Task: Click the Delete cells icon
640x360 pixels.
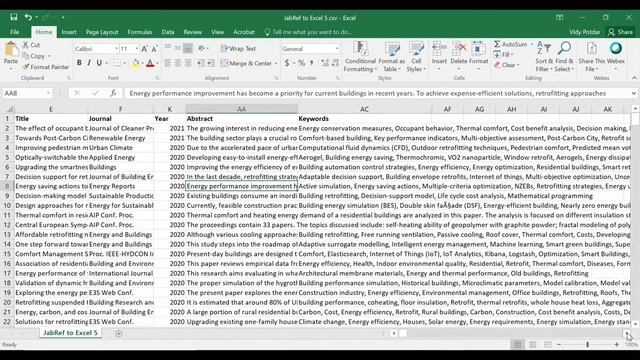Action: tap(459, 49)
